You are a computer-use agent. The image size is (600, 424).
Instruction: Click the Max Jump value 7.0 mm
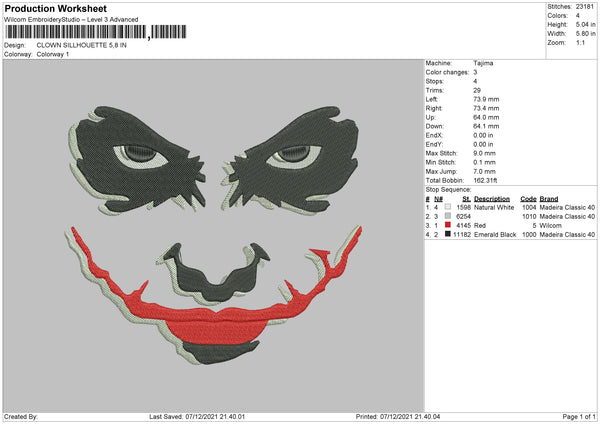[484, 171]
